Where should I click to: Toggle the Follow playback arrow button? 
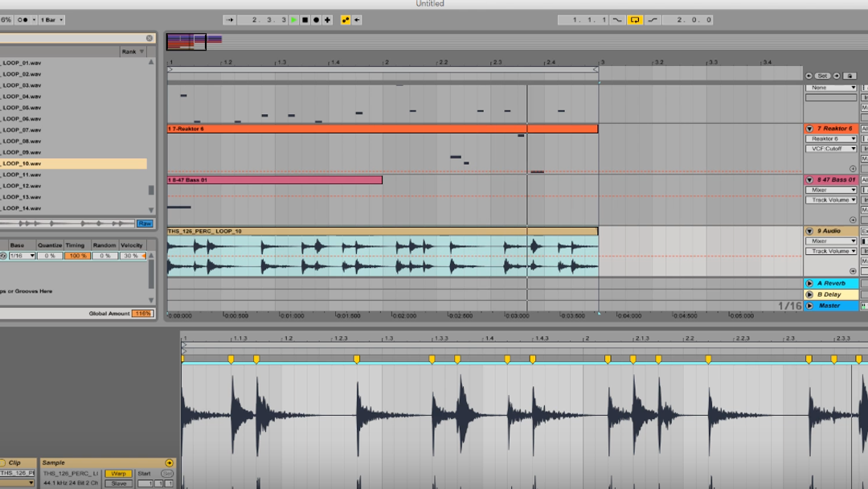[x=230, y=20]
